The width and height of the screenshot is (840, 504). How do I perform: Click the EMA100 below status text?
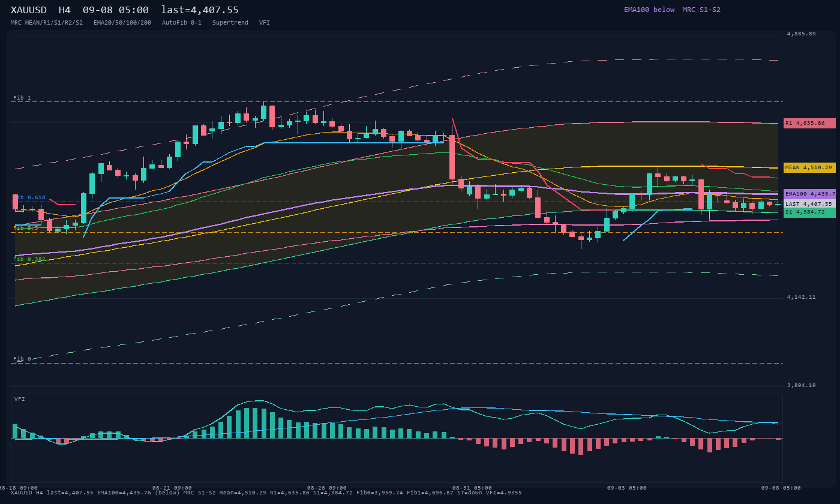649,10
